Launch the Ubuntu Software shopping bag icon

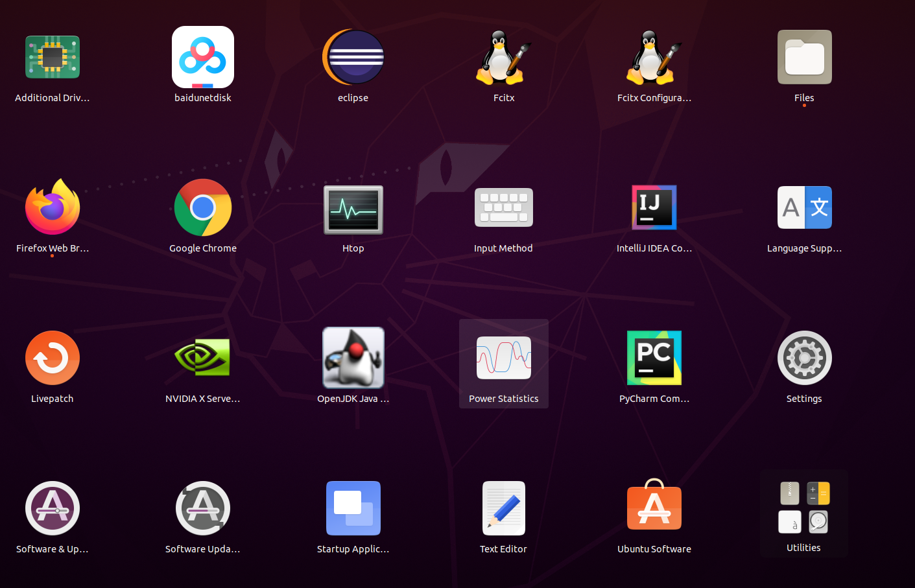click(654, 505)
